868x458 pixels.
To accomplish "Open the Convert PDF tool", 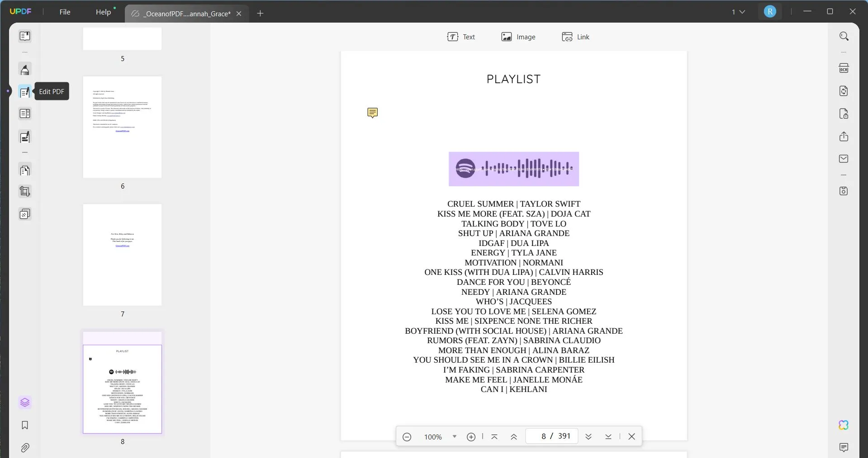I will click(x=844, y=91).
